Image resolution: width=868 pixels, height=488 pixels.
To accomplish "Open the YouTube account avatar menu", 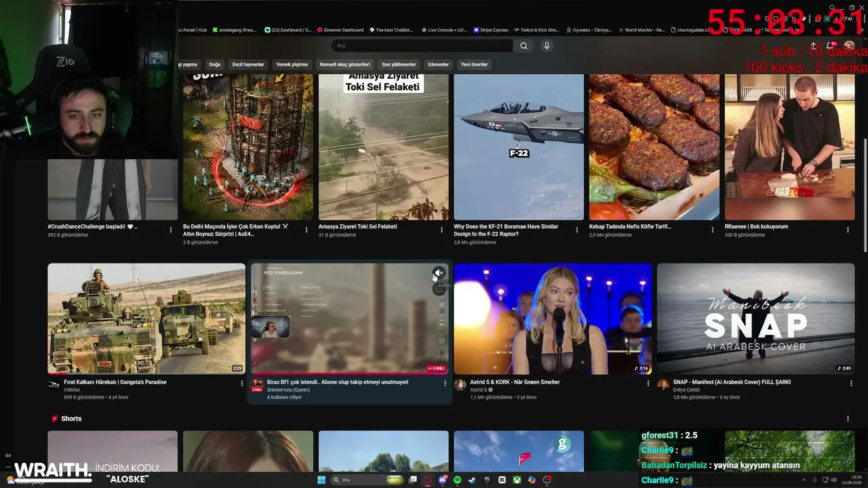I will [x=849, y=45].
